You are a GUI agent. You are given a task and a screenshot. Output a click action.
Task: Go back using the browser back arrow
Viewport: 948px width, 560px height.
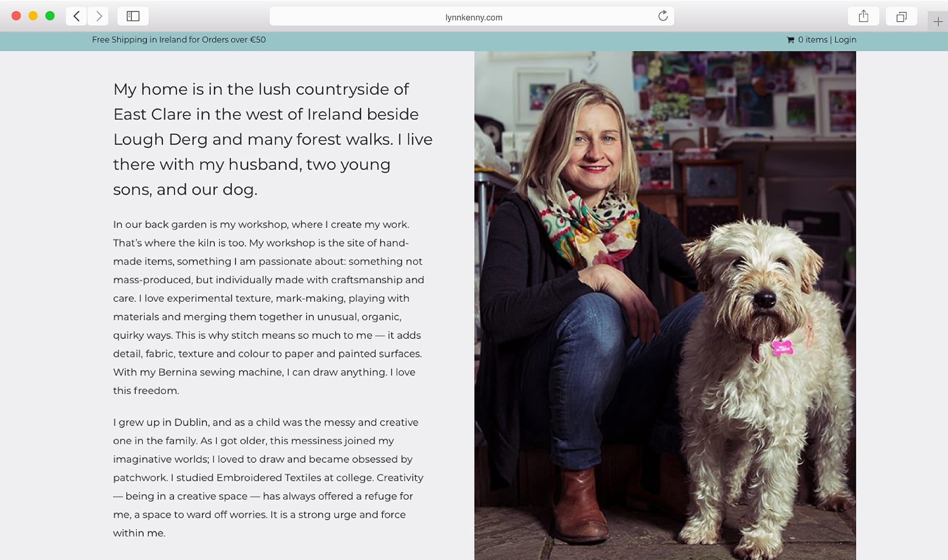click(x=76, y=16)
